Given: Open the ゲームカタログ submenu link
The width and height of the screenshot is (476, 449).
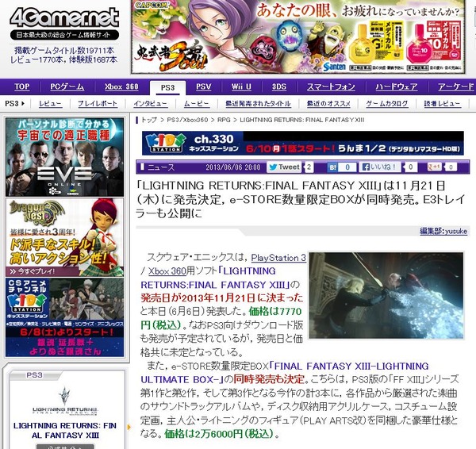Looking at the screenshot, I should tap(387, 104).
